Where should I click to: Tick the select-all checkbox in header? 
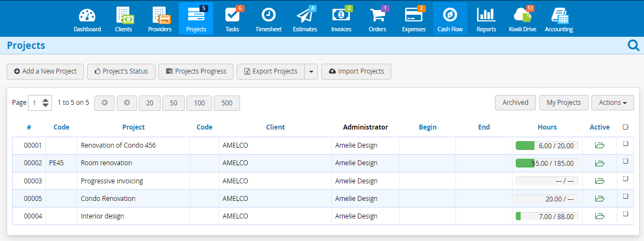pyautogui.click(x=625, y=127)
